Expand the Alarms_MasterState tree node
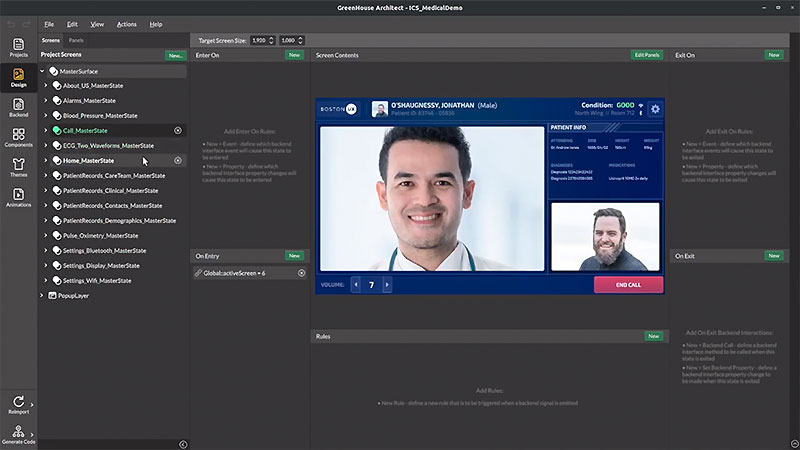 [x=45, y=101]
